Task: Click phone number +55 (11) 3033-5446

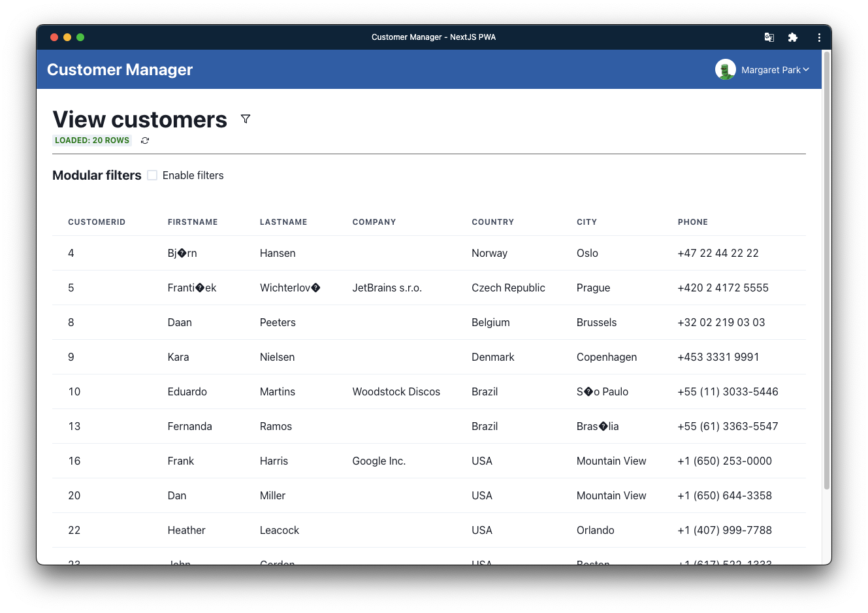Action: point(728,391)
